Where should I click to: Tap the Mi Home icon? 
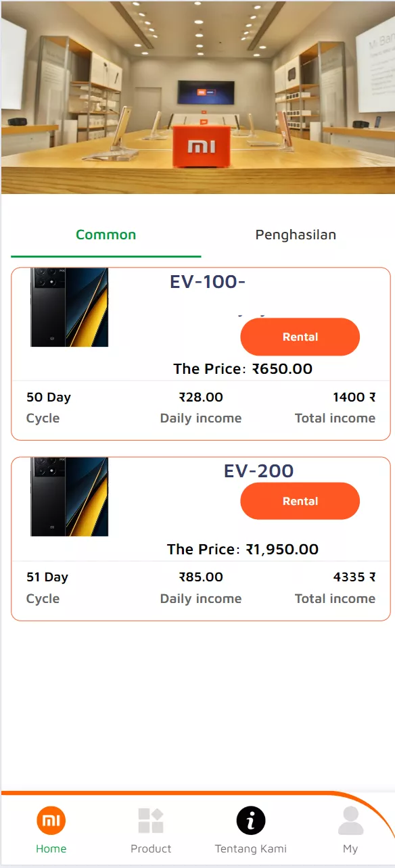(x=51, y=821)
